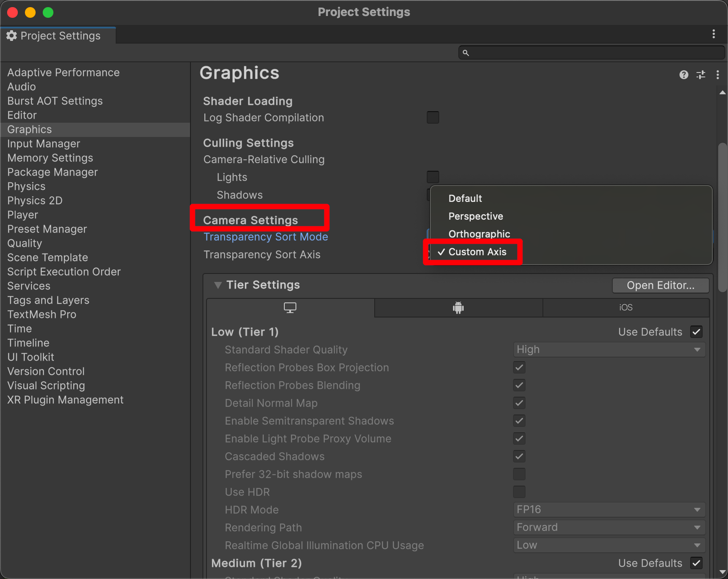Screen dimensions: 728x579
Task: Switch to desktop monitor platform tab
Action: [x=290, y=308]
